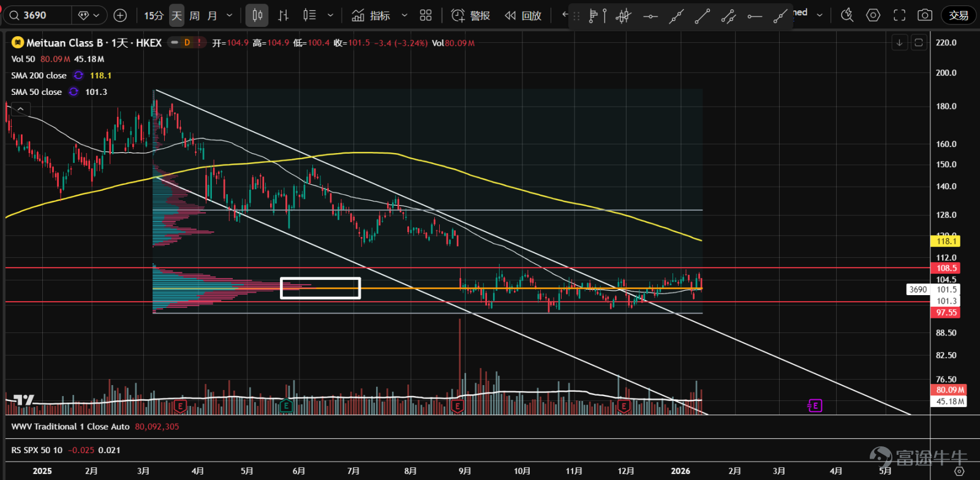This screenshot has height=480, width=980.
Task: Open the diamond dropdown next to symbol search
Action: 89,15
